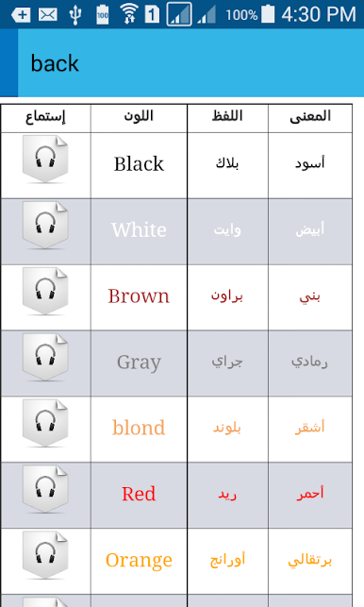The image size is (364, 607).
Task: Tap the Gray color name
Action: point(139,363)
